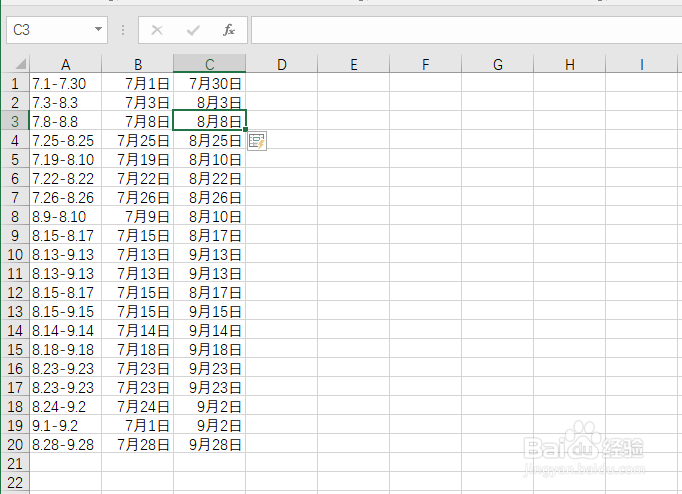This screenshot has width=682, height=494.
Task: Select row 3 header
Action: pos(15,121)
